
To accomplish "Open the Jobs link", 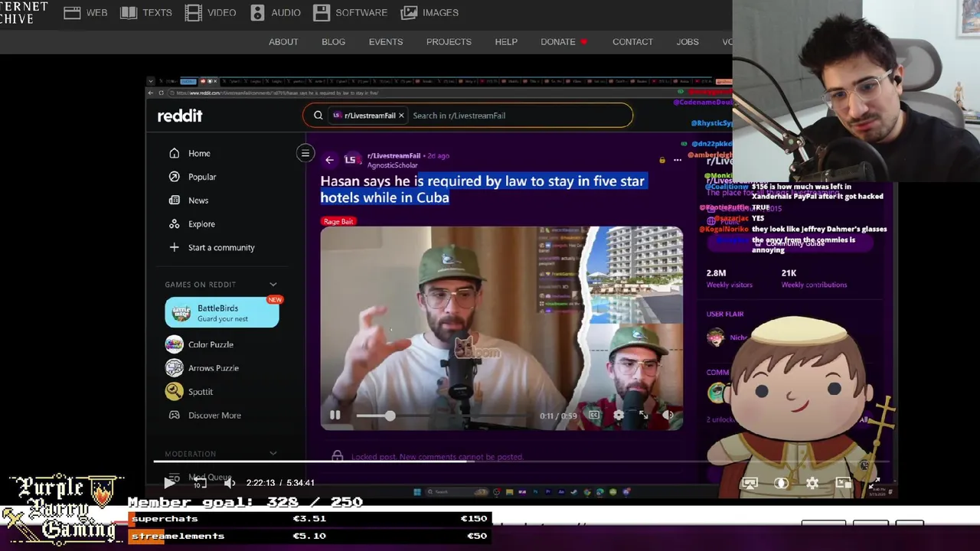I will coord(688,42).
